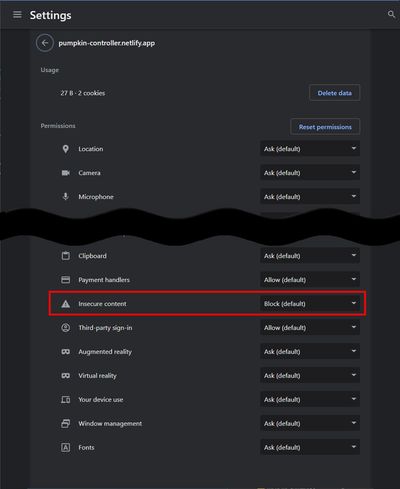Click the Location pin icon
This screenshot has width=400, height=489.
(66, 149)
